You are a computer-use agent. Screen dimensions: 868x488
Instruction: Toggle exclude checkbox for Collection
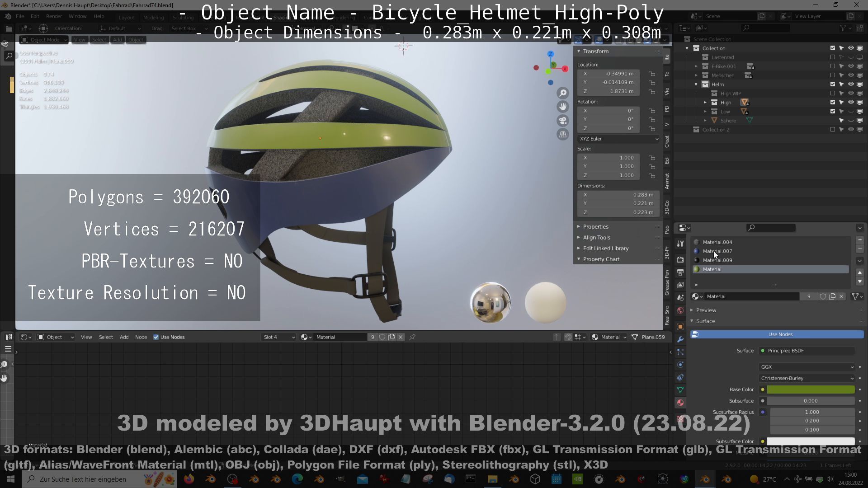click(x=833, y=48)
